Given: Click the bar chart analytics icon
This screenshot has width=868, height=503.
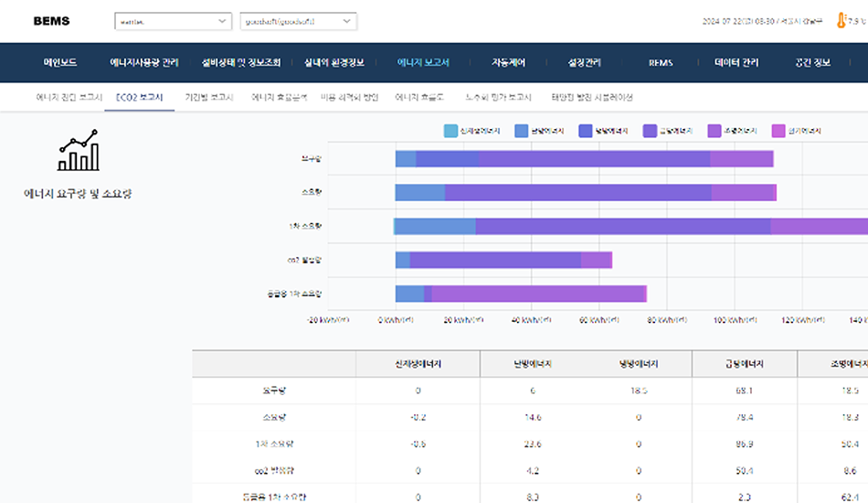Looking at the screenshot, I should pyautogui.click(x=78, y=151).
